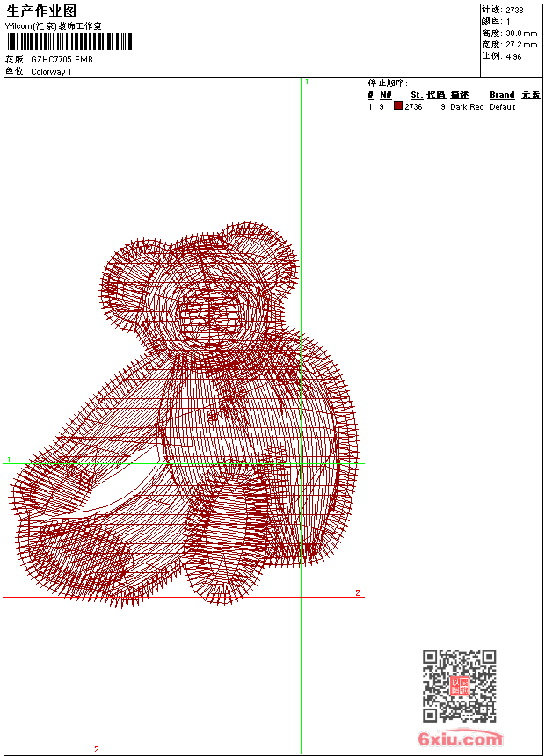Click the red marker 2 on right side
The width and height of the screenshot is (545, 756).
[x=358, y=593]
